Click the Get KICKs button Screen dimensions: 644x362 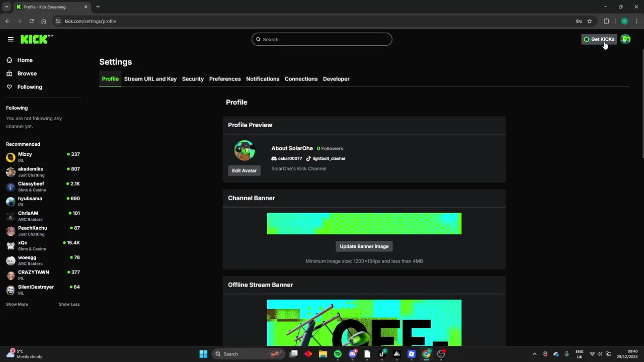pyautogui.click(x=599, y=39)
